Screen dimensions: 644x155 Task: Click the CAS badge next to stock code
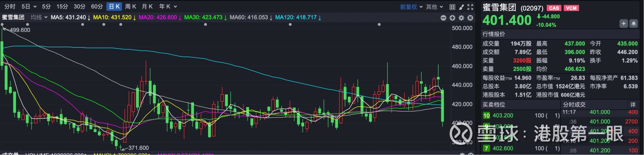(x=554, y=8)
